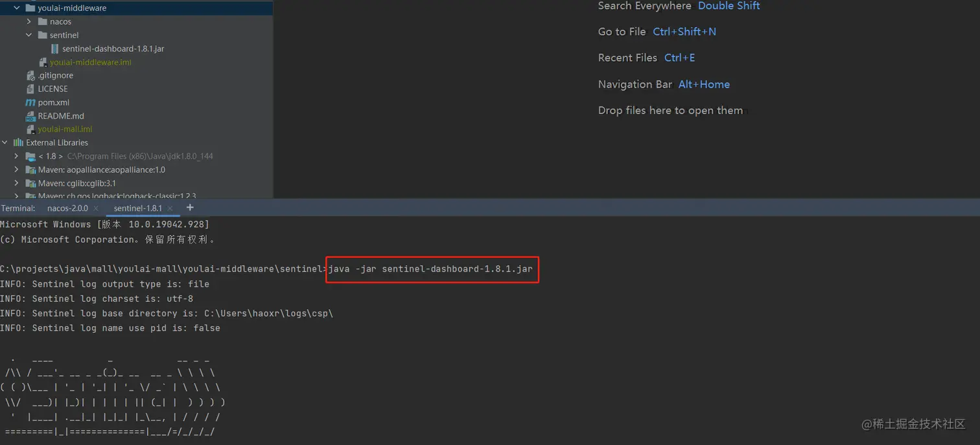
Task: Expand Maven cglib:cglib:3.1 library node
Action: click(x=17, y=183)
